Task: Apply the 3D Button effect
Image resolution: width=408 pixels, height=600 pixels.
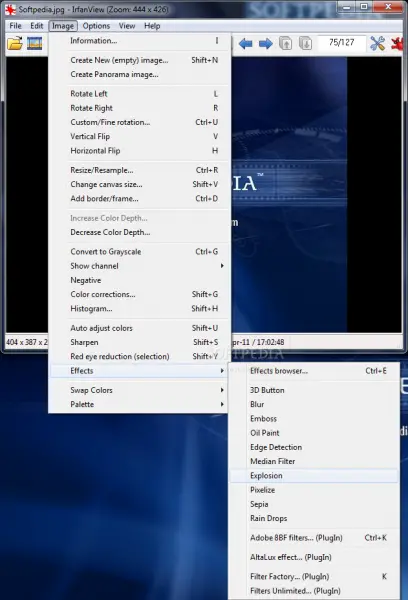Action: coord(314,390)
